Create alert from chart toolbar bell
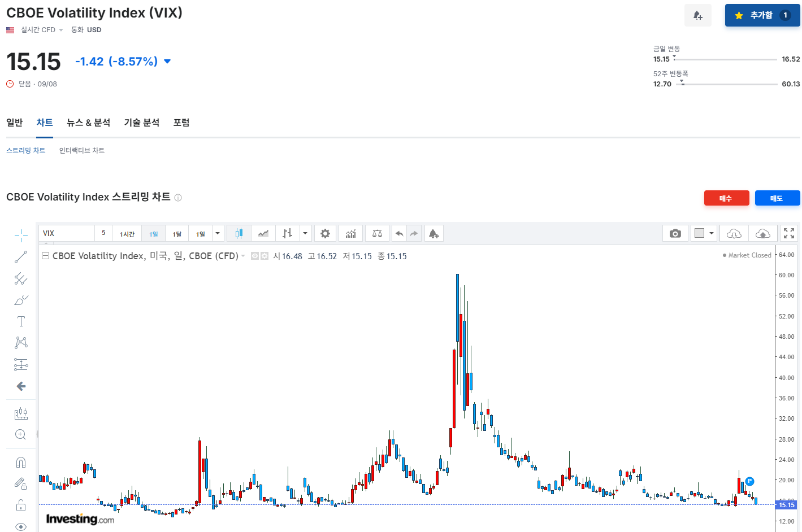 [433, 233]
